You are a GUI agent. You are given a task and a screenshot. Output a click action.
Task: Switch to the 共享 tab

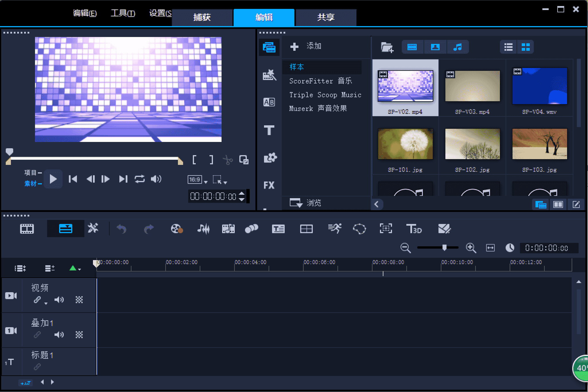[326, 17]
